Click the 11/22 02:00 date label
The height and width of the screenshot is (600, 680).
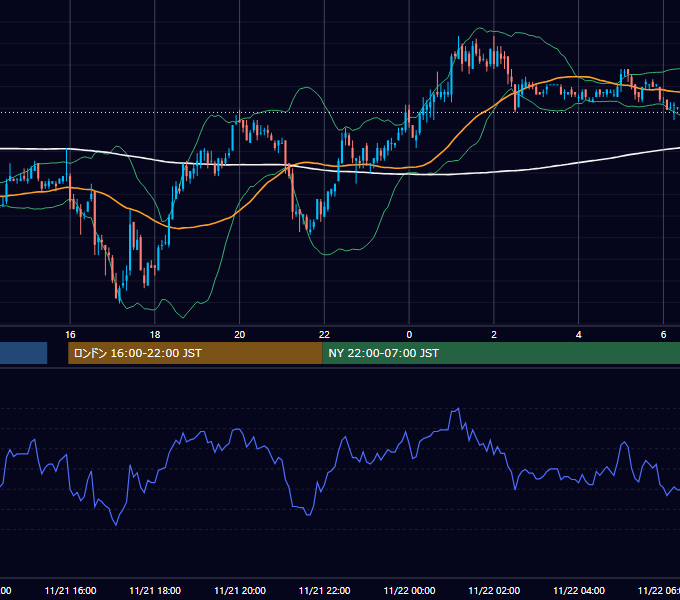pyautogui.click(x=494, y=590)
